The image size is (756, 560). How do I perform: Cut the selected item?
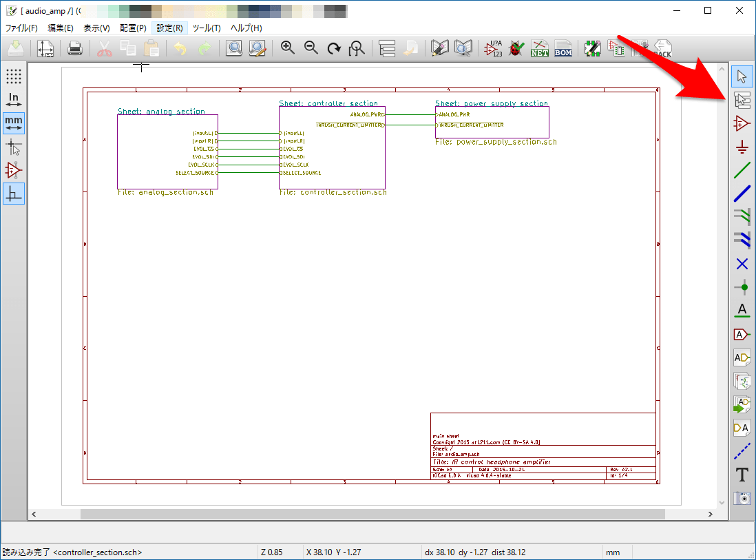pos(104,48)
